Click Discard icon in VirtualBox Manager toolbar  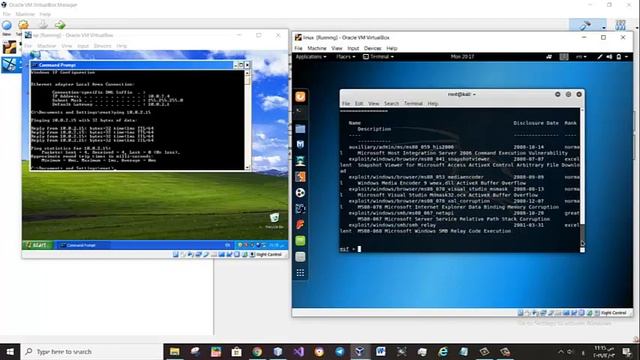click(43, 25)
